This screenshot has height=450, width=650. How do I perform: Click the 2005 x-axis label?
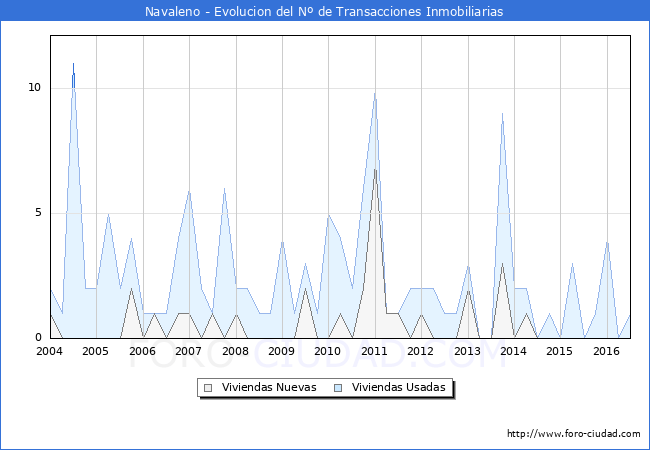point(95,351)
